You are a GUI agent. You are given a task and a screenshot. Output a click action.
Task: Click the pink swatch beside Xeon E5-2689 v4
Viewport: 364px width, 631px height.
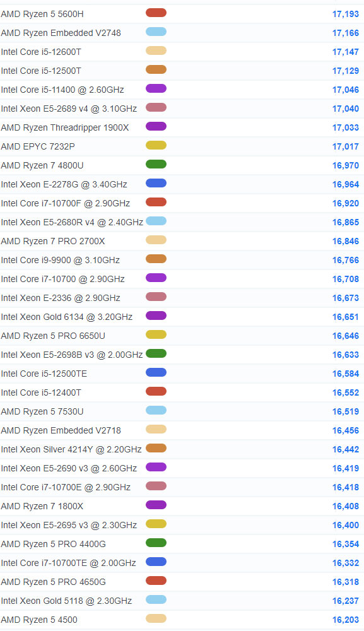156,107
